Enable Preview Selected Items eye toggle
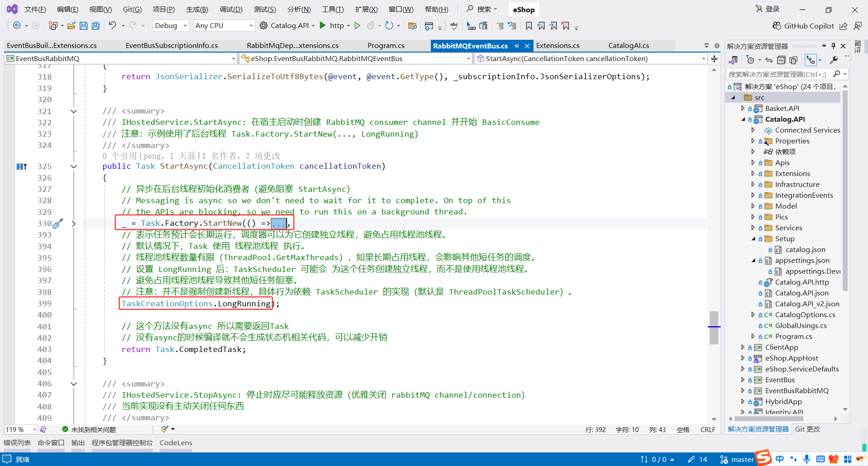This screenshot has width=868, height=466. point(794,59)
